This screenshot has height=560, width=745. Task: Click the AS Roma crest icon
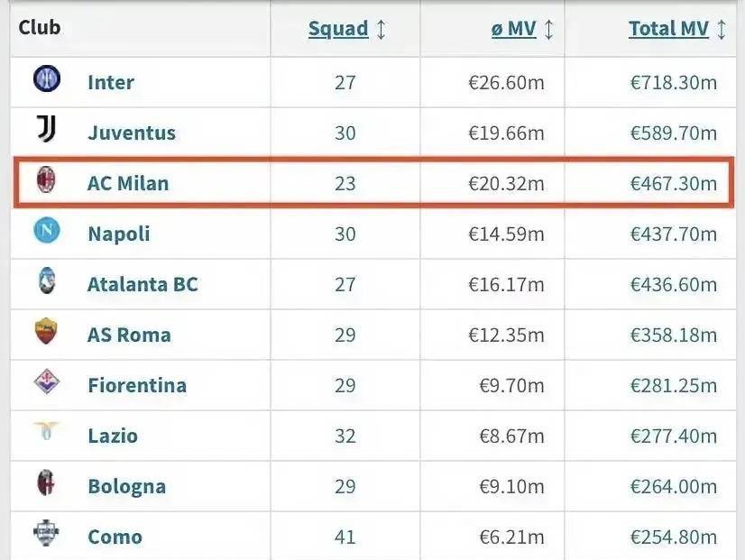click(x=46, y=331)
